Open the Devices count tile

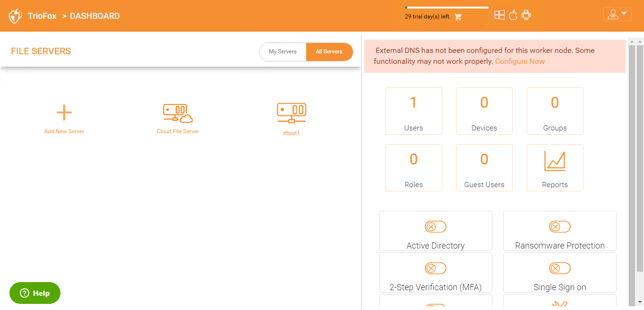(x=484, y=111)
